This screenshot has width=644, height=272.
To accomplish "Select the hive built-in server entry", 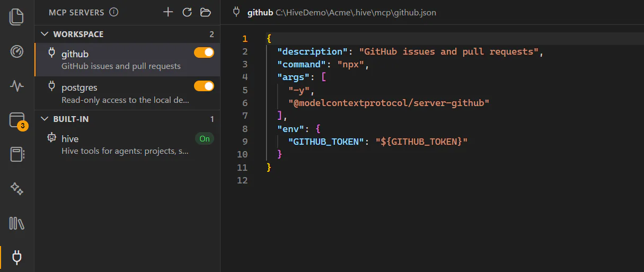I will pyautogui.click(x=127, y=144).
